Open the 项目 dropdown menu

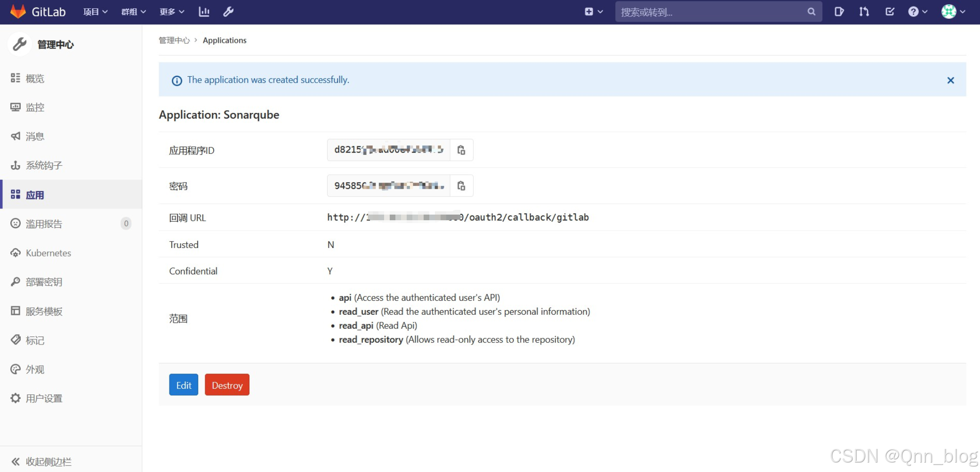point(95,12)
